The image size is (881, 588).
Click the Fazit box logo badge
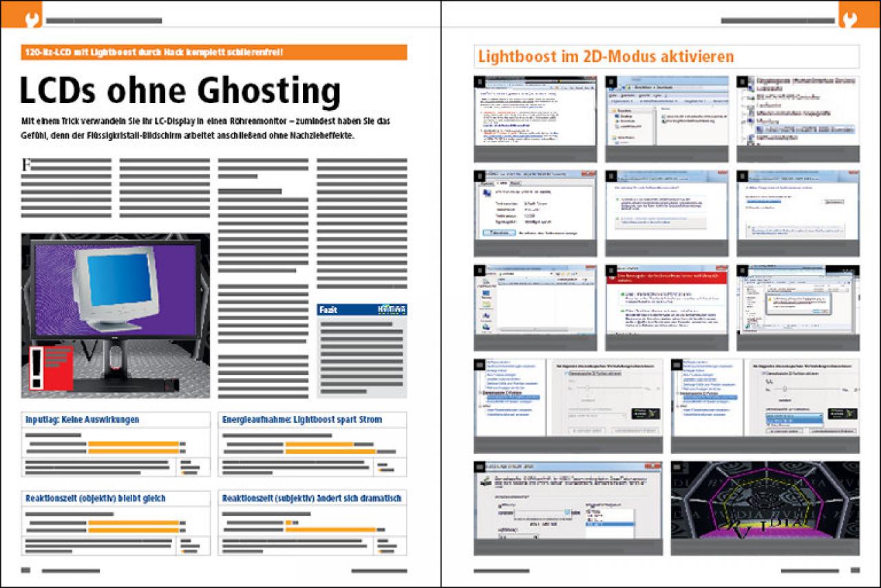[391, 310]
